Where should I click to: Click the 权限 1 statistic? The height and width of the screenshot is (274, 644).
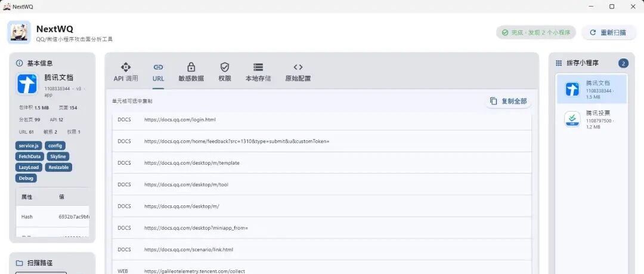tap(73, 132)
